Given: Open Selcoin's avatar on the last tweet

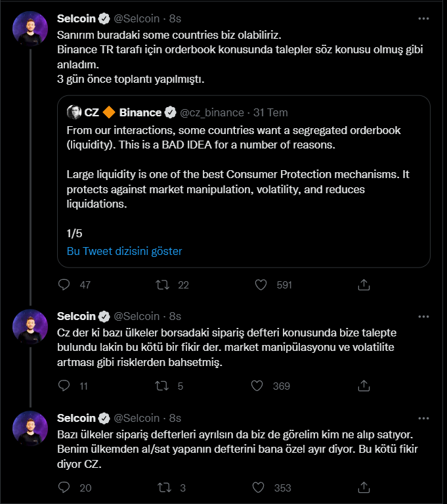Looking at the screenshot, I should 30,429.
